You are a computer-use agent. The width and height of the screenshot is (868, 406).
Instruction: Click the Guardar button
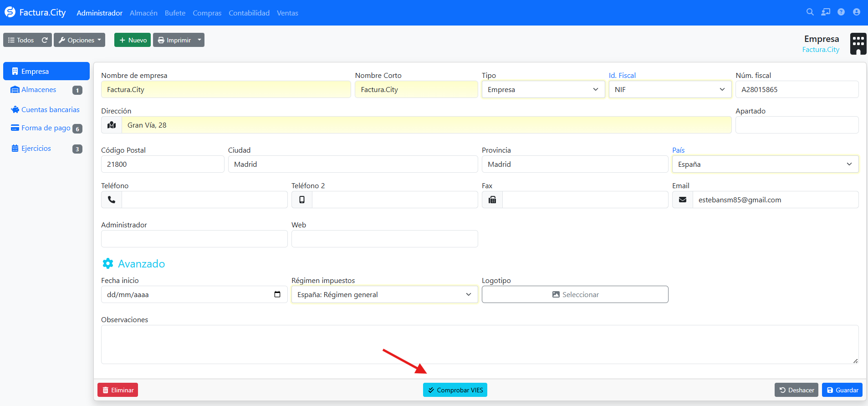click(x=842, y=390)
